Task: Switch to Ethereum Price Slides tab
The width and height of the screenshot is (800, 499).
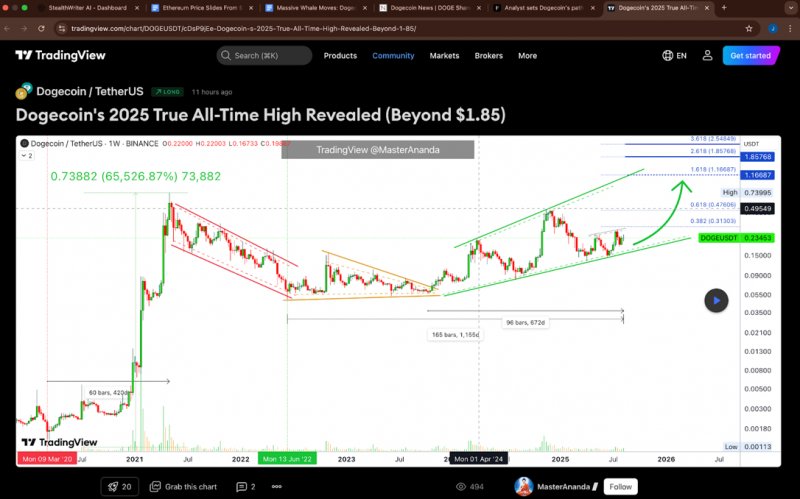Action: coord(202,8)
